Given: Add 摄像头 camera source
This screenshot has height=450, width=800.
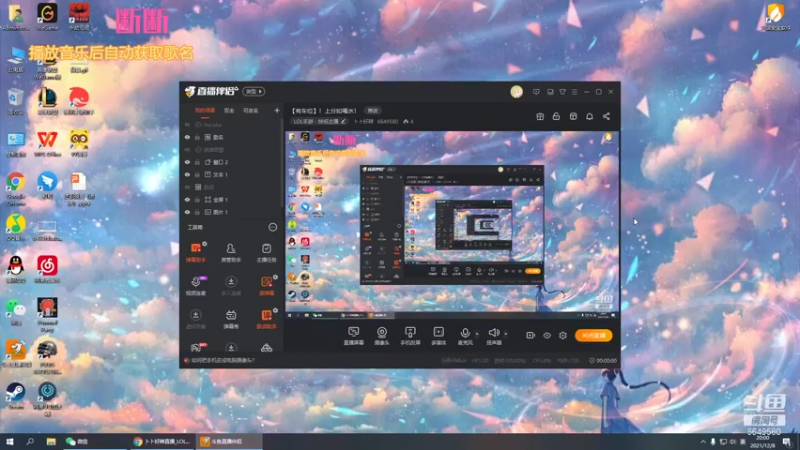Looking at the screenshot, I should [382, 336].
